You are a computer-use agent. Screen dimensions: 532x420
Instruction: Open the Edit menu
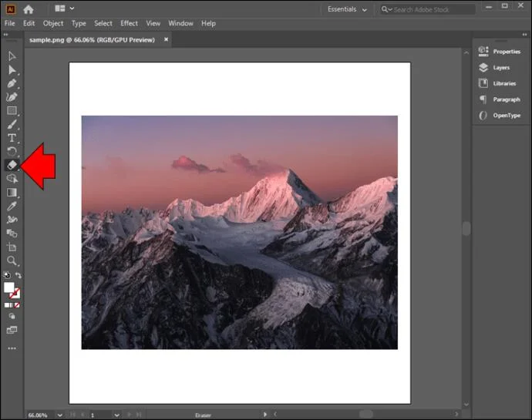[29, 23]
